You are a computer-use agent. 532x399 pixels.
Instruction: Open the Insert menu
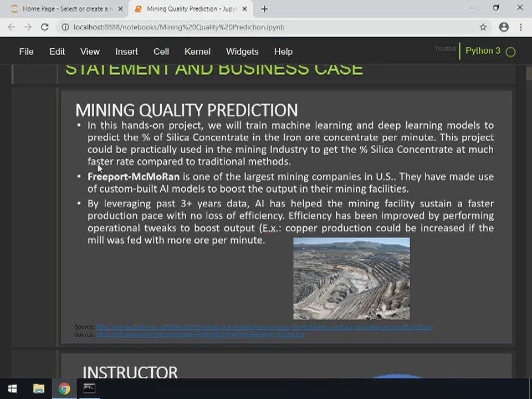coord(126,52)
